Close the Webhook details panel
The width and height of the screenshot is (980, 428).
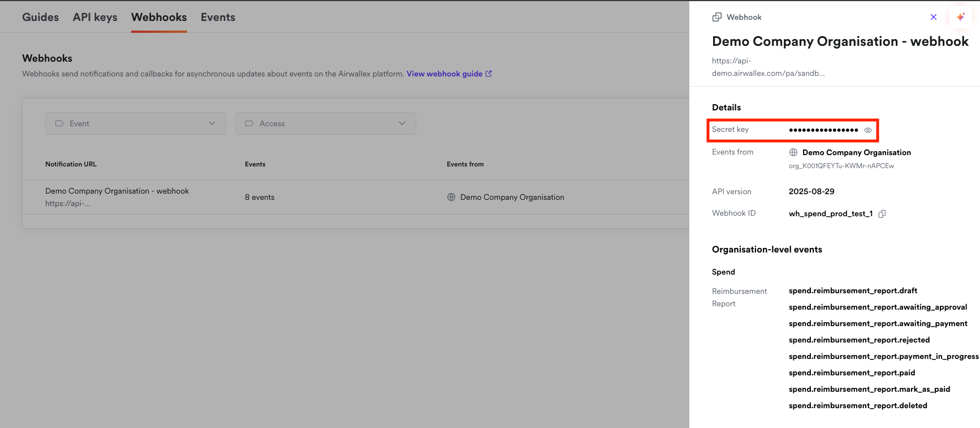(x=934, y=17)
